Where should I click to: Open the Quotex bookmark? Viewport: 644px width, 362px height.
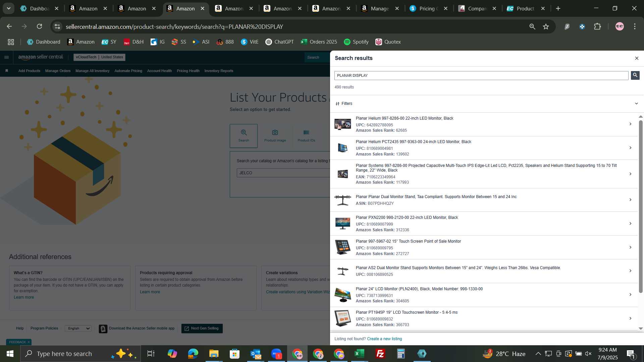coord(388,42)
